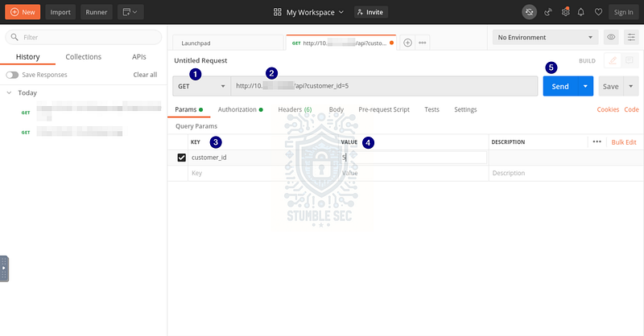Click the empty Description placeholder cell
The image size is (644, 336).
566,173
